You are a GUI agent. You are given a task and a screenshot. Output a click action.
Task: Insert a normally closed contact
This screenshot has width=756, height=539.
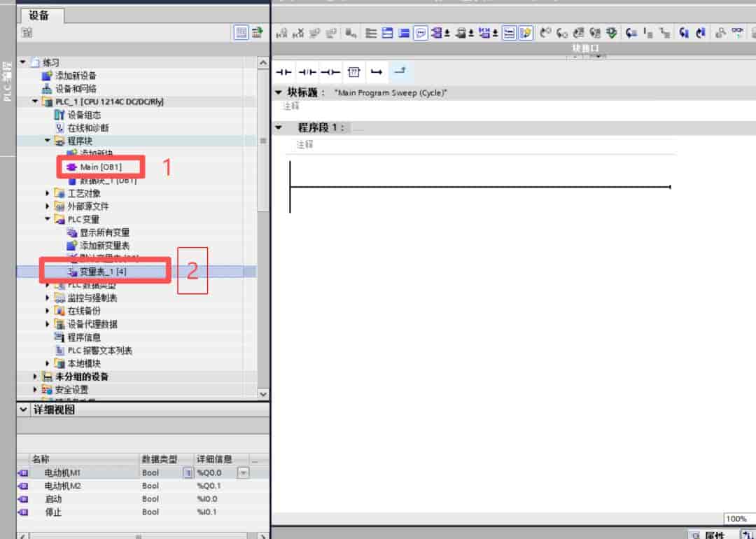point(307,72)
